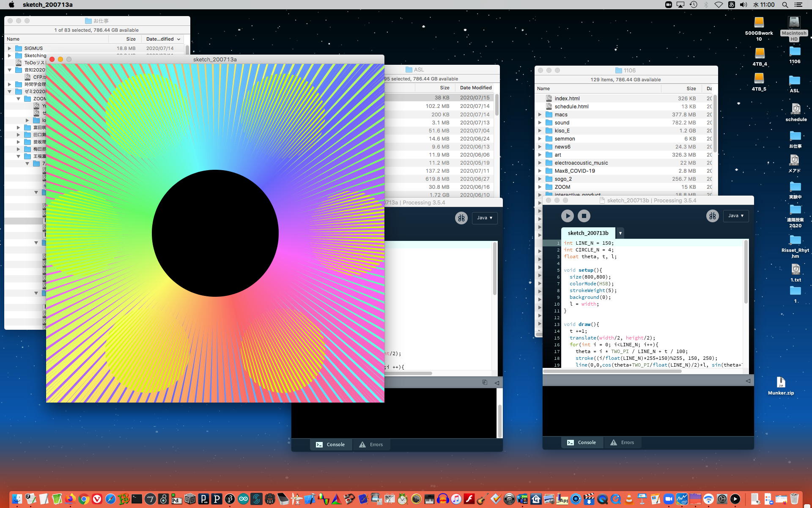The width and height of the screenshot is (812, 508).
Task: Switch to Errors tab in sketch_200713b window
Action: [x=622, y=442]
